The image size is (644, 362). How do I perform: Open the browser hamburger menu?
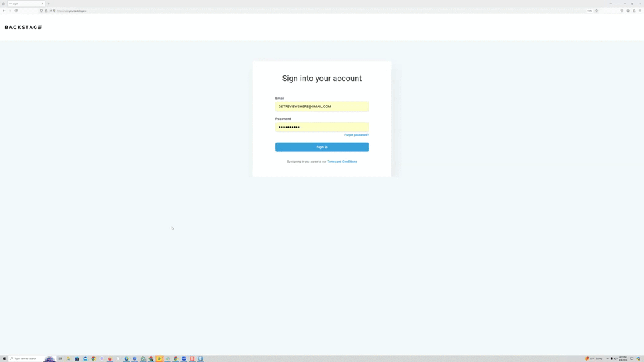click(640, 11)
